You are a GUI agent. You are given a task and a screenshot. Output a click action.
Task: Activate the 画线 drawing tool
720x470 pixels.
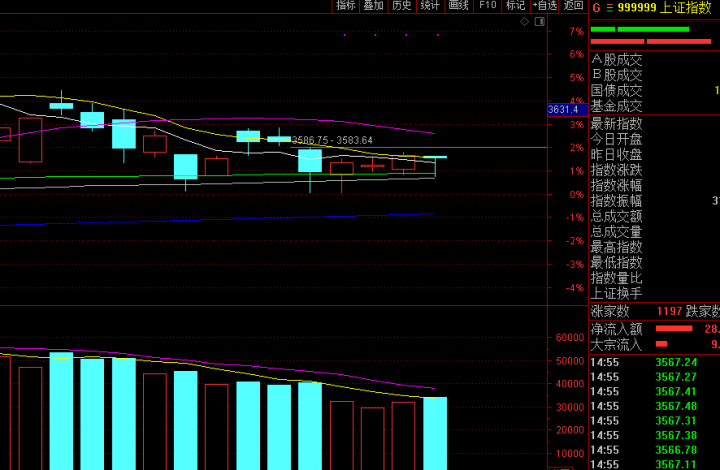coord(459,6)
